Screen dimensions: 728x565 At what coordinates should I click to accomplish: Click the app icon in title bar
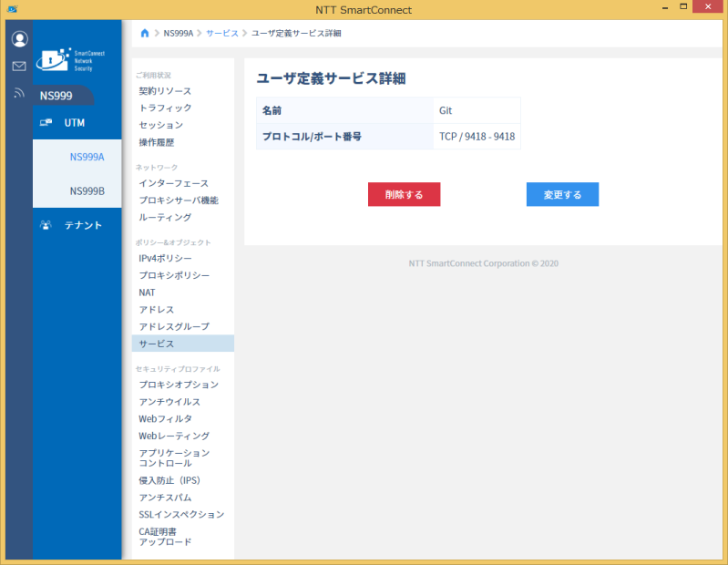[13, 9]
